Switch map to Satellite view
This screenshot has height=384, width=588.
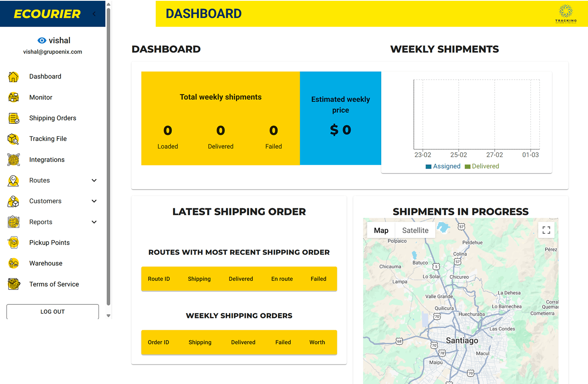tap(415, 230)
